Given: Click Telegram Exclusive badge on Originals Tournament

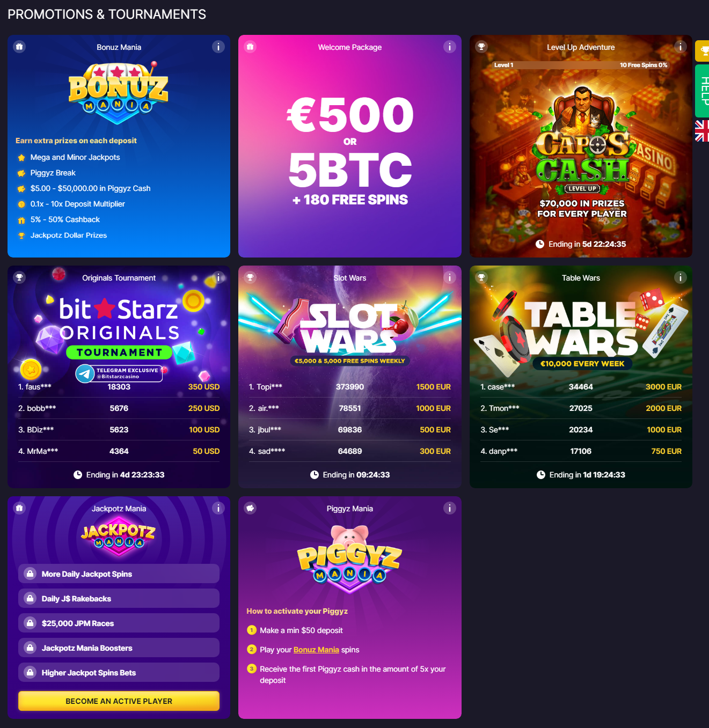Looking at the screenshot, I should [119, 373].
